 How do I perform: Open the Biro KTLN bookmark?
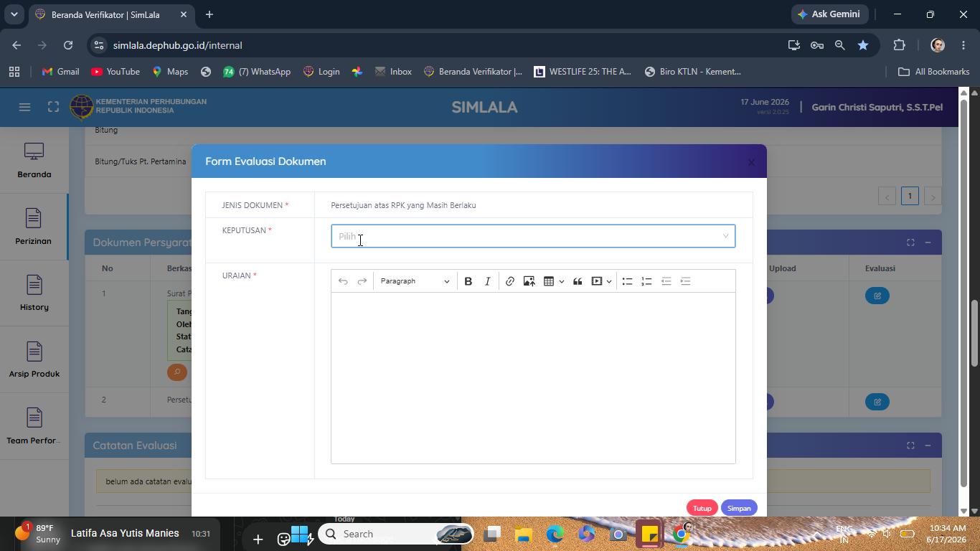693,72
